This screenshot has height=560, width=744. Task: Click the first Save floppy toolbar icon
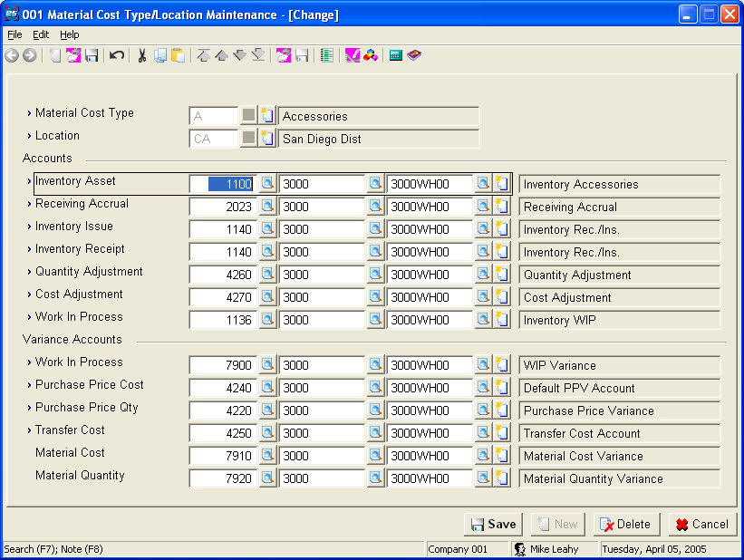(92, 55)
